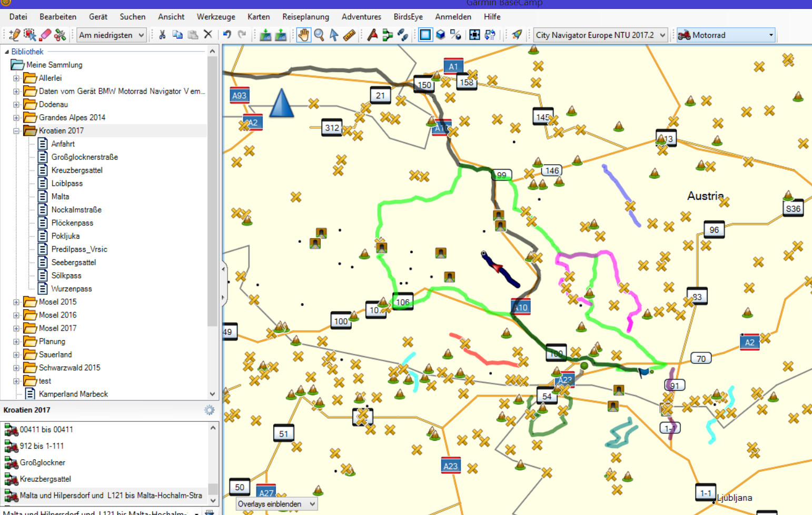Open the Motorrad activity profile dropdown
This screenshot has width=812, height=515.
click(x=770, y=35)
